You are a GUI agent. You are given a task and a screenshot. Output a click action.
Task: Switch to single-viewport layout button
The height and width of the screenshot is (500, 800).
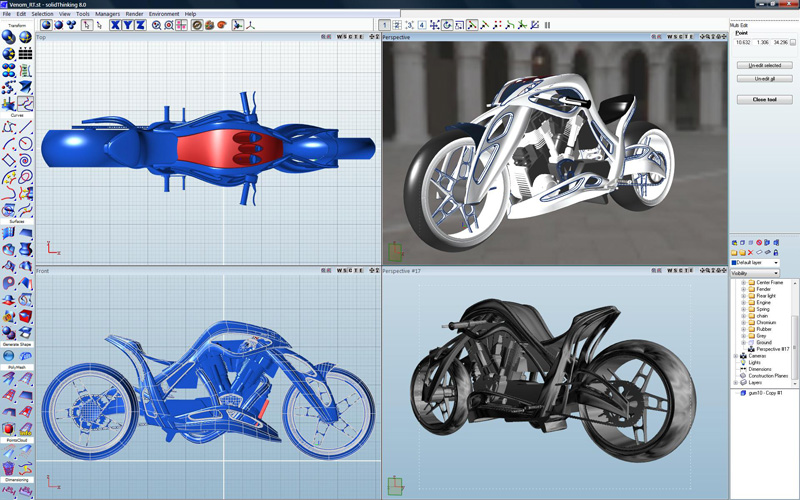tap(385, 25)
